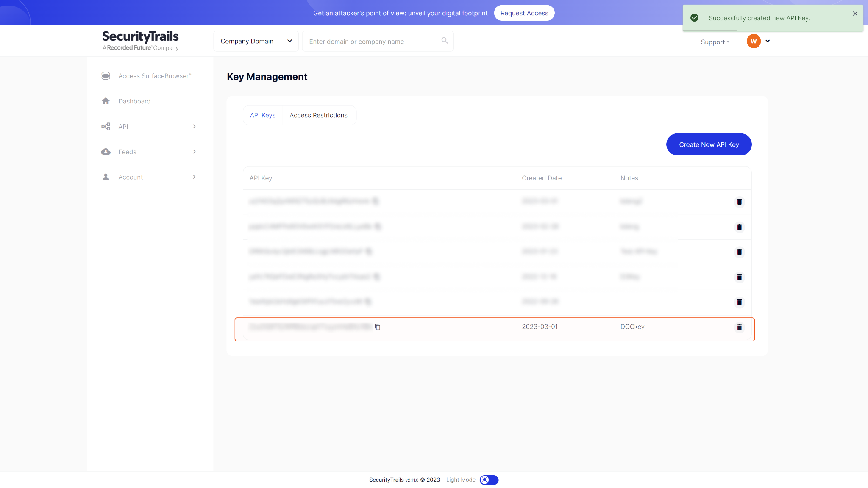This screenshot has height=488, width=868.
Task: Click the DOCkey note text
Action: tap(632, 327)
